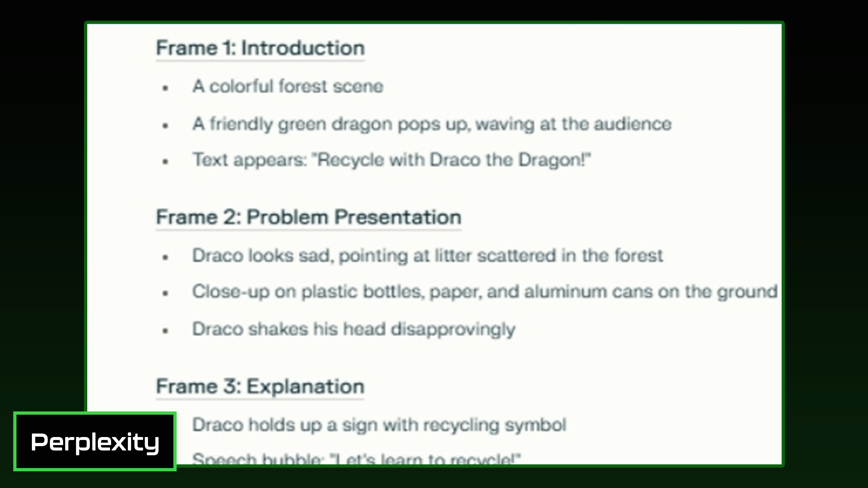Image resolution: width=868 pixels, height=488 pixels.
Task: Click the 'Frame 2: Problem Presentation' heading
Action: coord(308,217)
